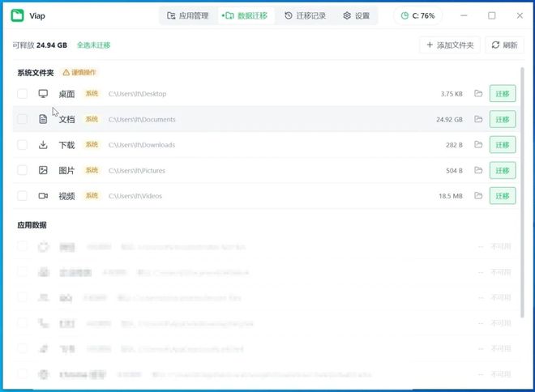The width and height of the screenshot is (535, 392).
Task: Click the 下载 download icon
Action: (43, 145)
